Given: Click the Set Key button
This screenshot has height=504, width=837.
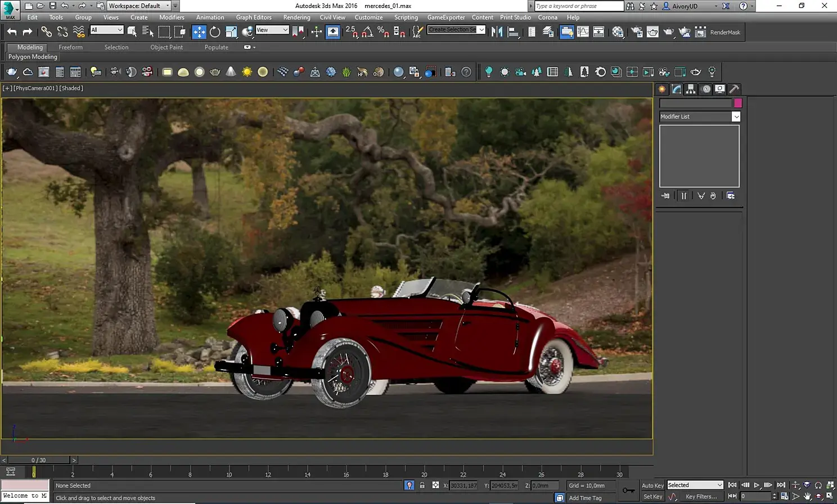Looking at the screenshot, I should 652,497.
